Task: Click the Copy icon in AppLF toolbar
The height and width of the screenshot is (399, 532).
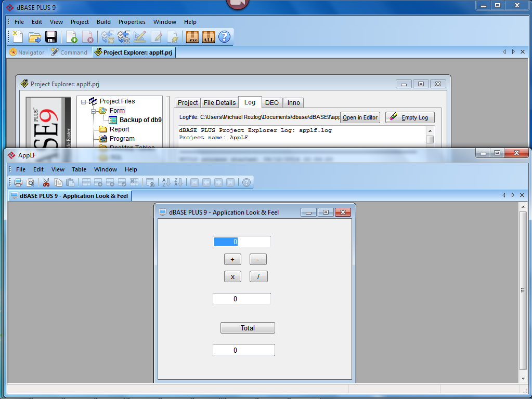Action: pos(58,182)
